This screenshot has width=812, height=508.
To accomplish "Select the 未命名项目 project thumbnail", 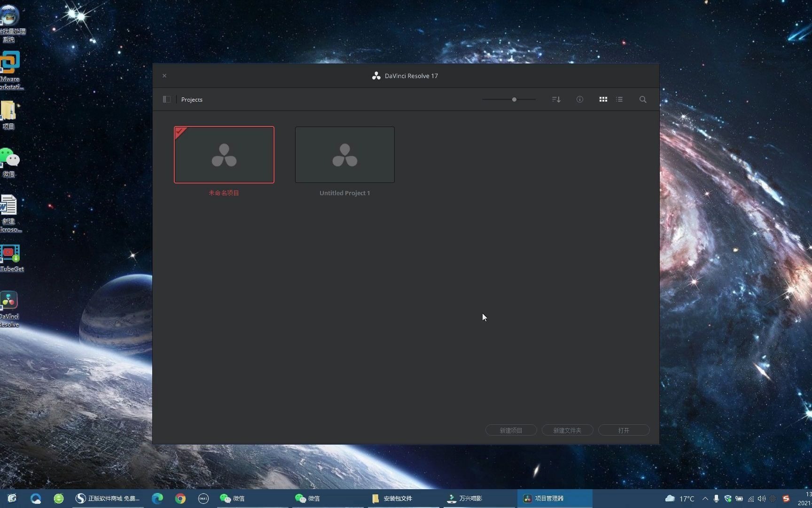I will pyautogui.click(x=224, y=155).
